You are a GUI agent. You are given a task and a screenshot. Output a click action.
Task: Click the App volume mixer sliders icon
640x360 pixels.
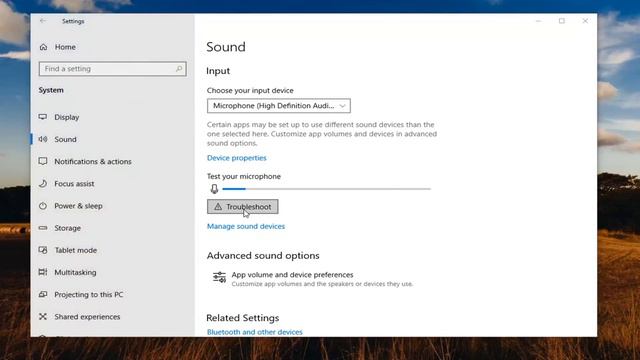coord(219,278)
